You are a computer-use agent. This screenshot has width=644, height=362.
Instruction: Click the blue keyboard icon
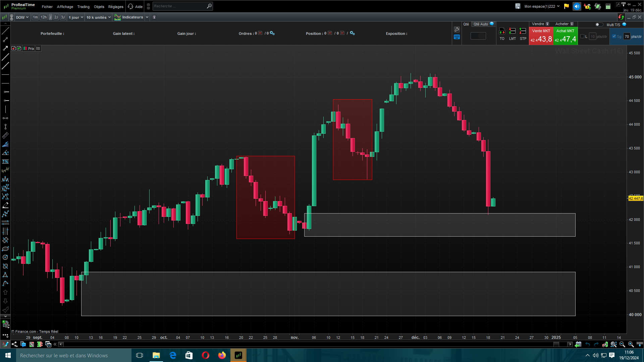tap(457, 37)
